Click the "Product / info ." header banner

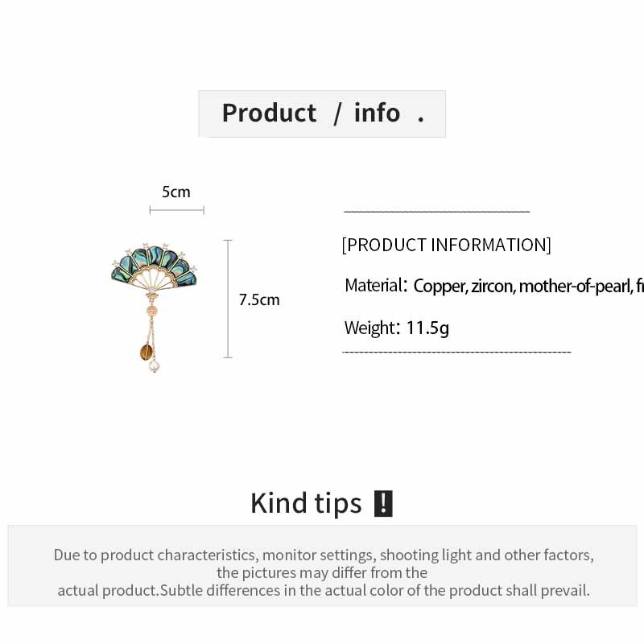point(322,114)
